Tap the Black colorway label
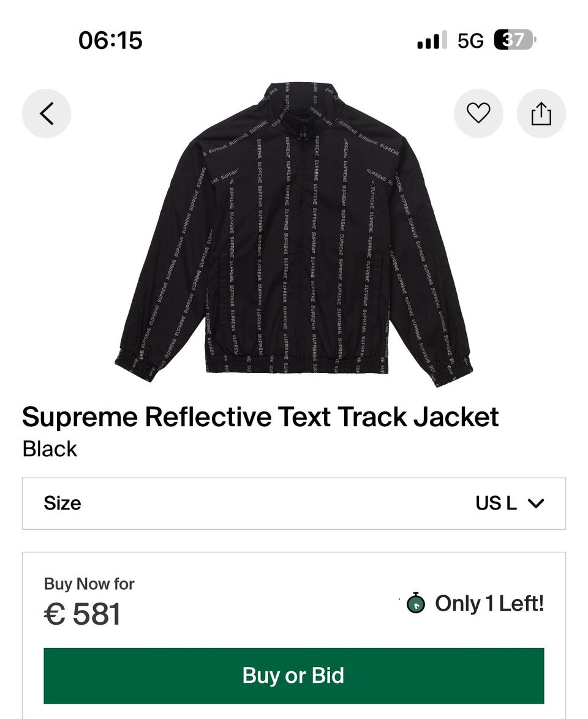 50,449
